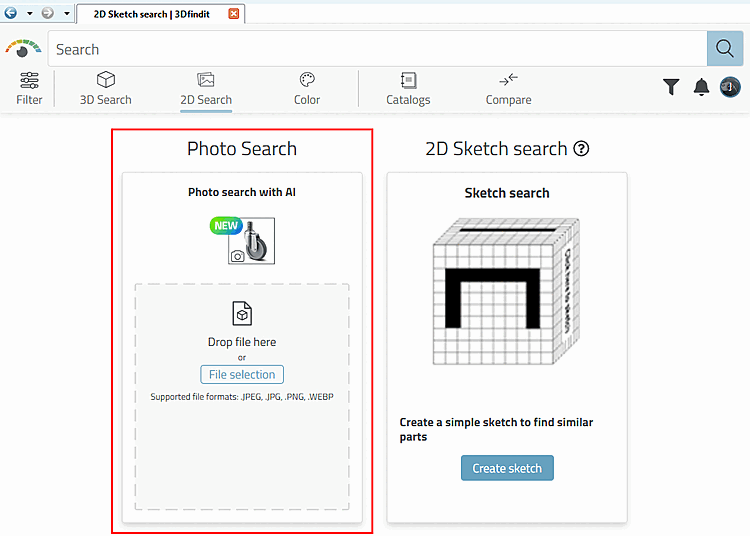Open the Filter panel
Viewport: 750px width, 536px height.
[x=29, y=88]
